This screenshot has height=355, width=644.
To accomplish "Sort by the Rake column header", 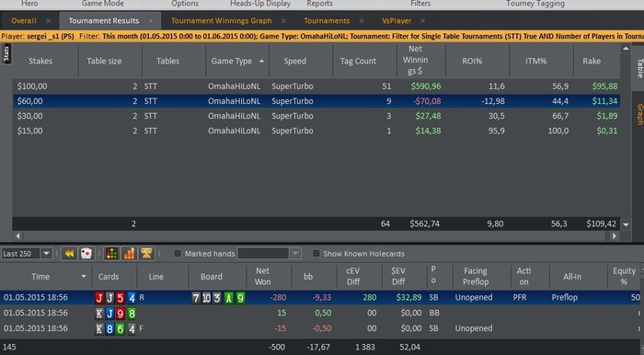I will click(592, 61).
